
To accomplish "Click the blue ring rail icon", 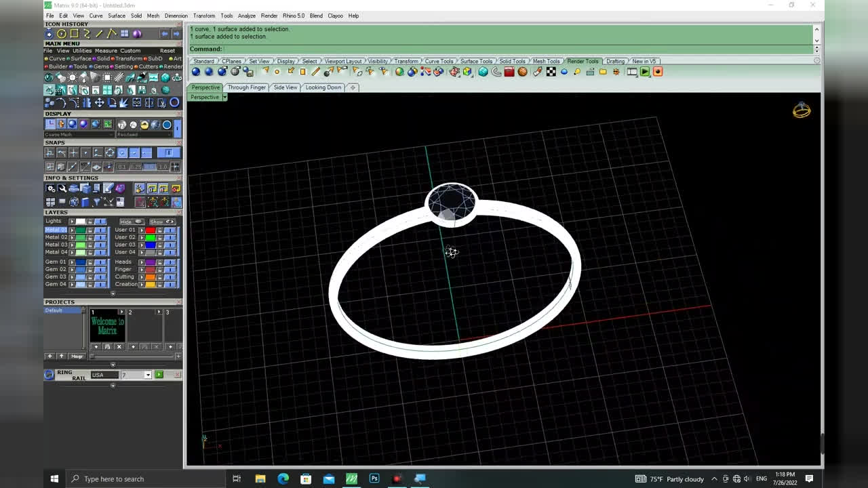I will 49,375.
